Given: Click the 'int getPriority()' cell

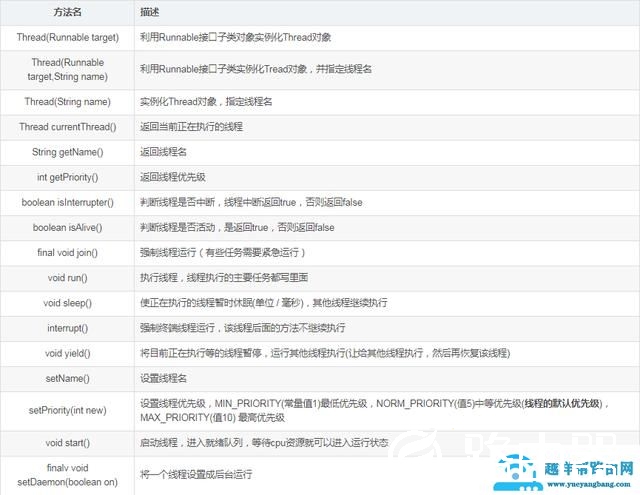Looking at the screenshot, I should [67, 177].
